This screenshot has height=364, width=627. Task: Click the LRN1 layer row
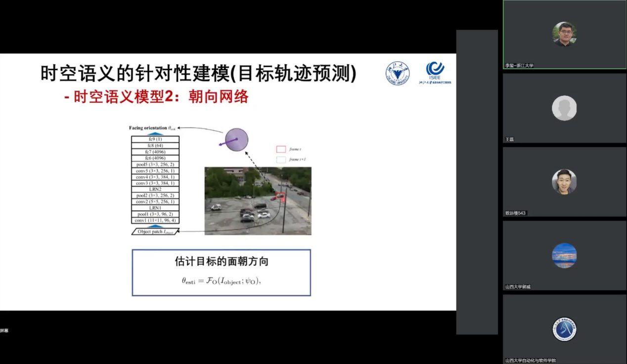(x=155, y=208)
